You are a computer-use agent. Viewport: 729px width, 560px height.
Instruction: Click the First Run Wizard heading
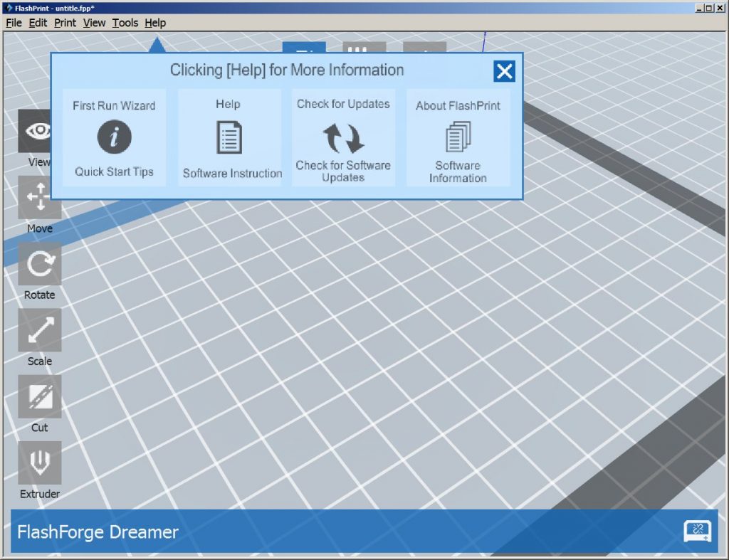tap(114, 105)
